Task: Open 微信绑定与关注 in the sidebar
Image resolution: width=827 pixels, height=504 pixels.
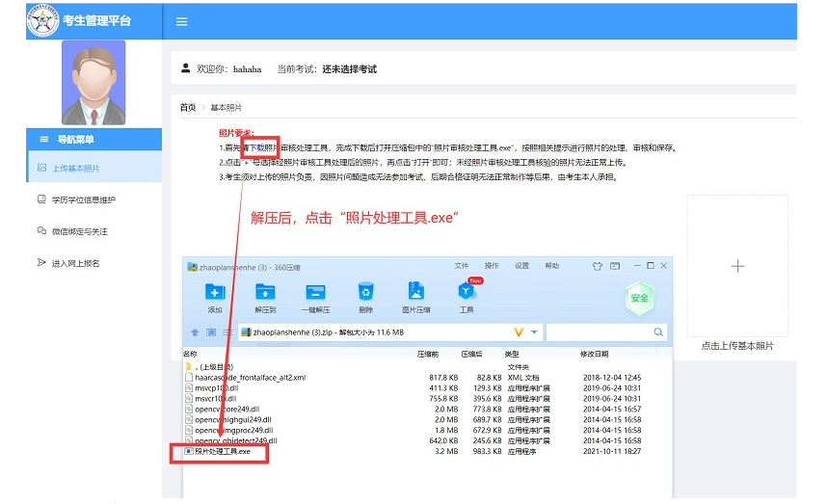Action: click(93, 231)
